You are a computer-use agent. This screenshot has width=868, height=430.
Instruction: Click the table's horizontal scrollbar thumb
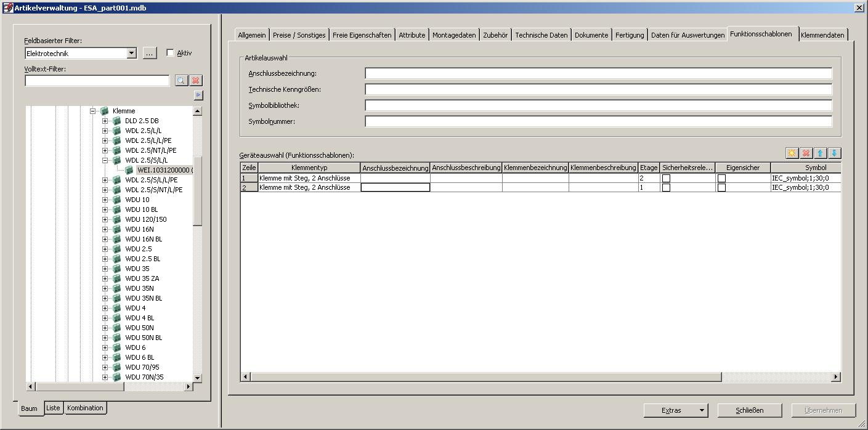point(486,377)
